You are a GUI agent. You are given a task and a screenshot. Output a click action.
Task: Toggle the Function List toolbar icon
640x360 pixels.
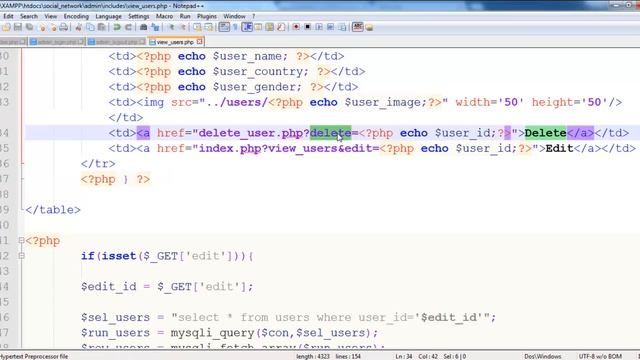click(281, 27)
